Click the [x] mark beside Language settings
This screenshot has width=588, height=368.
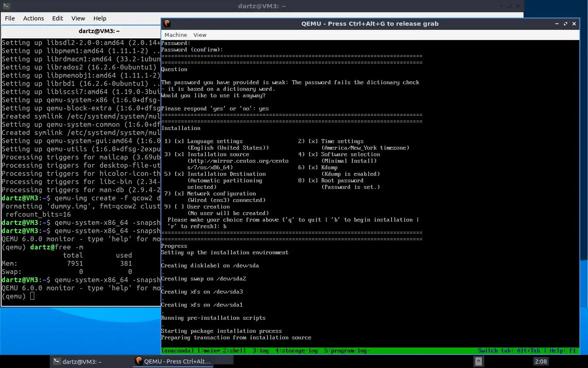[179, 141]
